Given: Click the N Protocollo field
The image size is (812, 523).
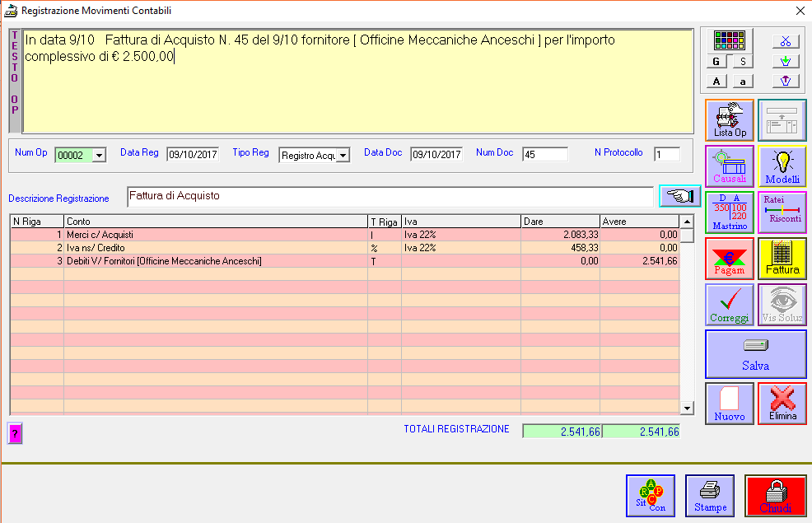Looking at the screenshot, I should coord(666,154).
